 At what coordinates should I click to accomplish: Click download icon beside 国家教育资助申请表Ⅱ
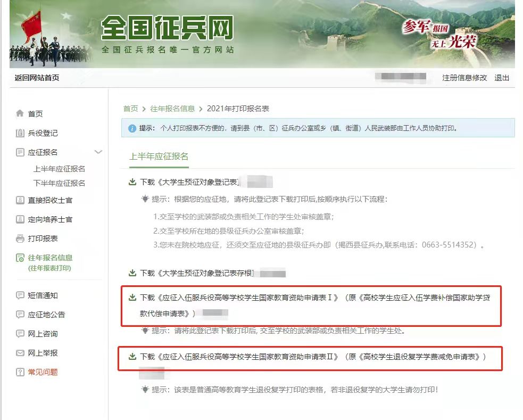tap(132, 356)
